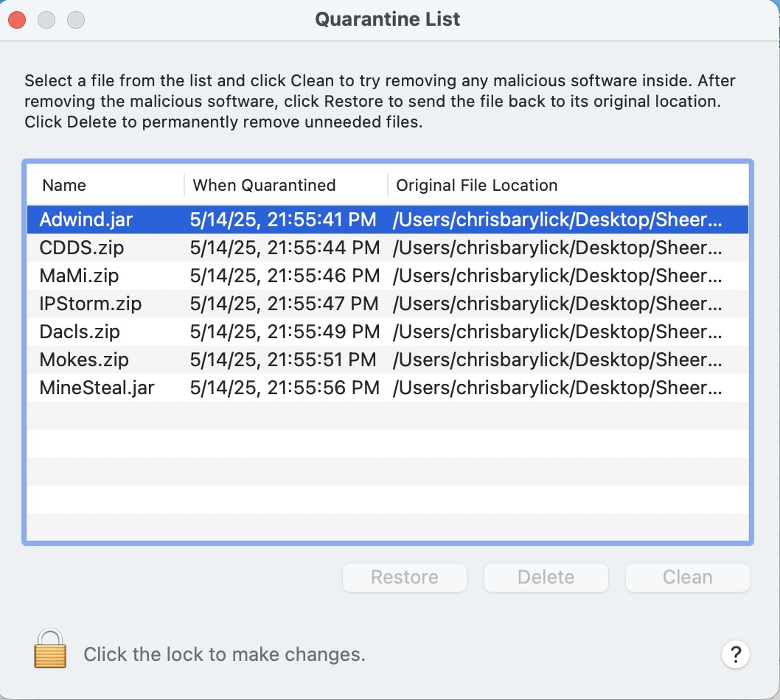Select MaMi.zip in the list
This screenshot has height=700, width=780.
[x=79, y=276]
